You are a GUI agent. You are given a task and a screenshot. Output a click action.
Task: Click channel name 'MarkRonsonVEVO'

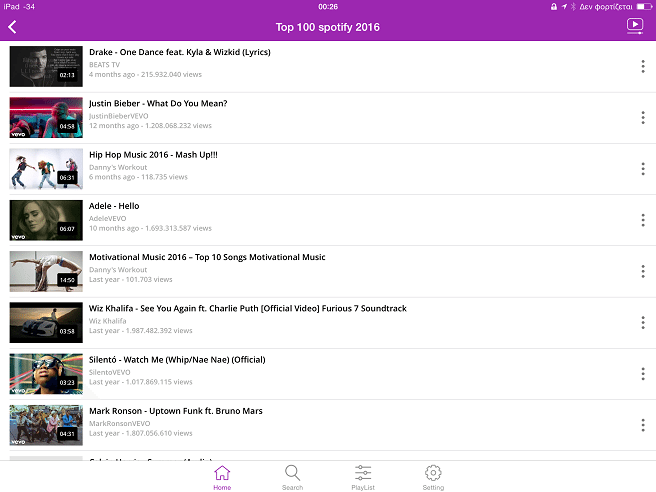[120, 423]
